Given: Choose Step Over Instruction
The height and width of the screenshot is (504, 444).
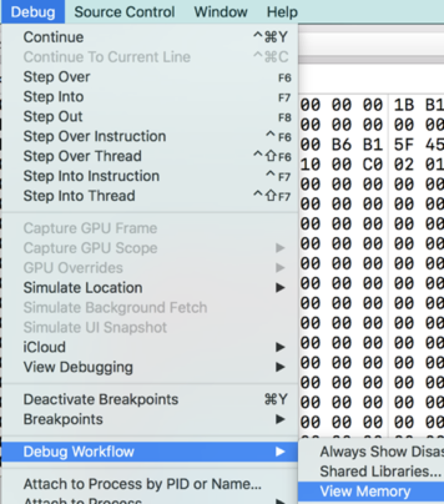Looking at the screenshot, I should [x=150, y=136].
